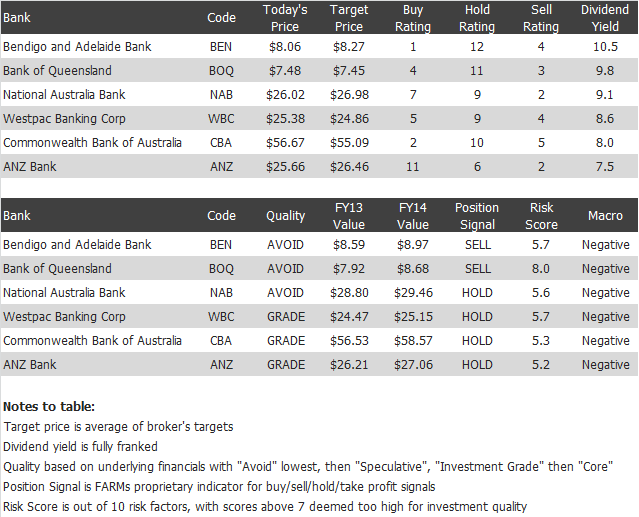Image resolution: width=639 pixels, height=517 pixels.
Task: Click the "Risk Score" column header
Action: 541,216
